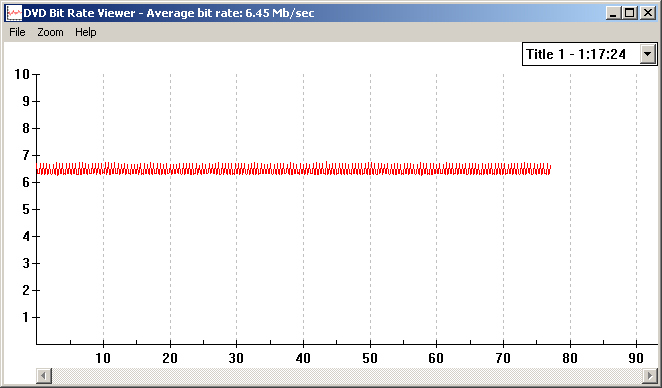This screenshot has width=662, height=388.
Task: Click the y-axis label 7
Action: (x=26, y=155)
